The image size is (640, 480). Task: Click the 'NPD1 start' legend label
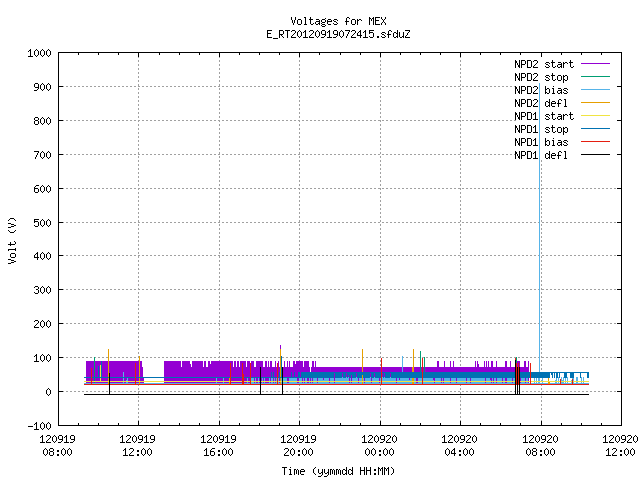pyautogui.click(x=544, y=116)
